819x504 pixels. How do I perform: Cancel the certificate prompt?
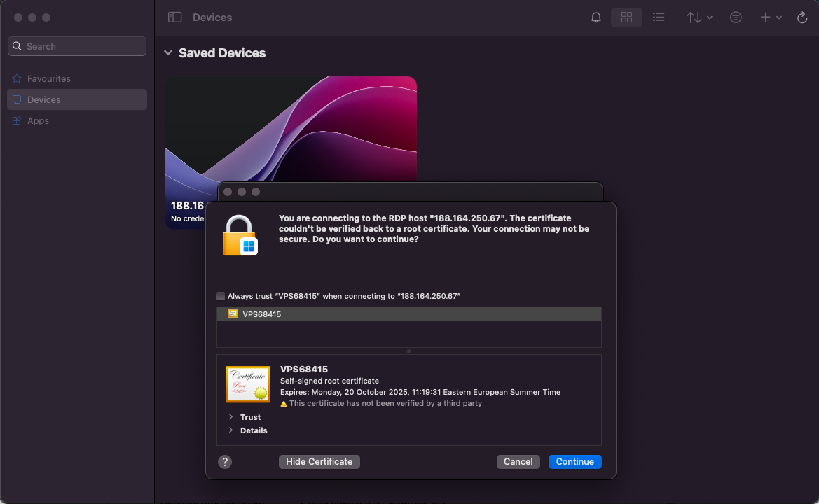(518, 462)
